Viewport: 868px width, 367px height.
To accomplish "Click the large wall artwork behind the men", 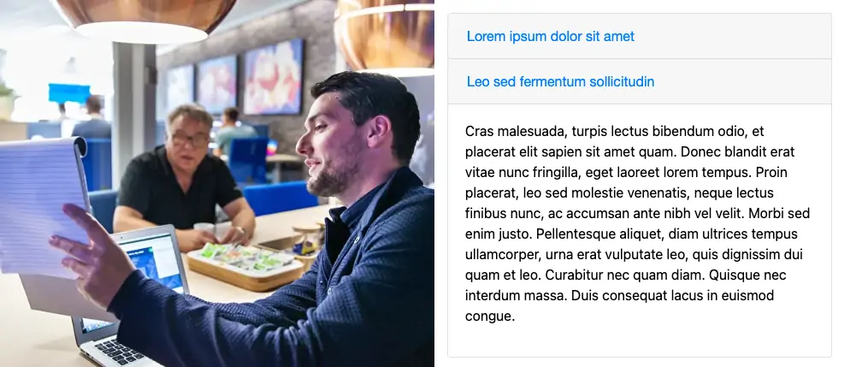I will tap(274, 77).
